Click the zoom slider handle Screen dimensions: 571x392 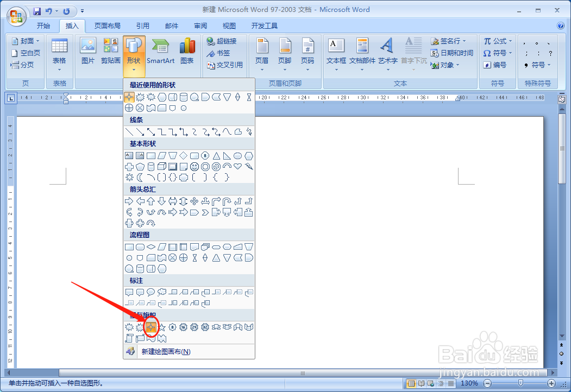(521, 383)
